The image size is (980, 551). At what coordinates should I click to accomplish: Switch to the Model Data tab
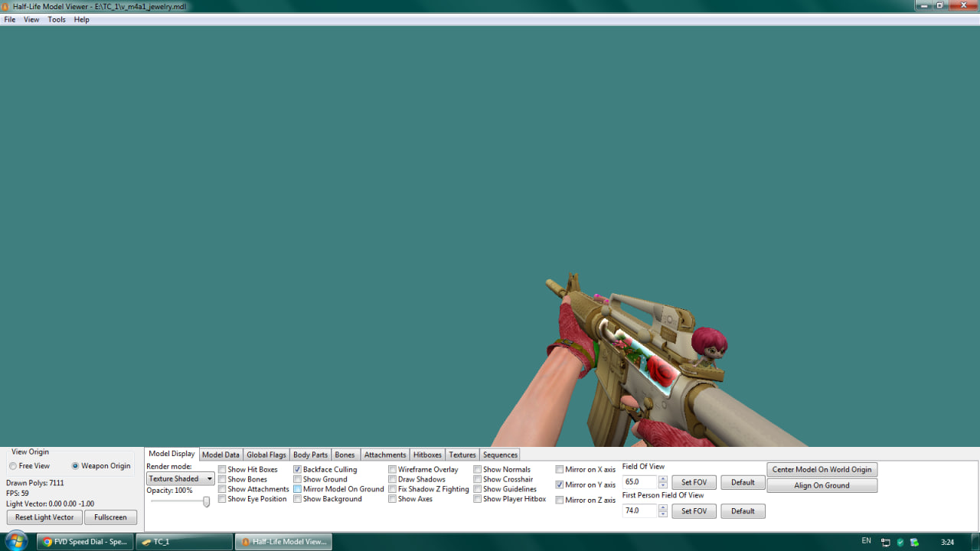pos(220,455)
